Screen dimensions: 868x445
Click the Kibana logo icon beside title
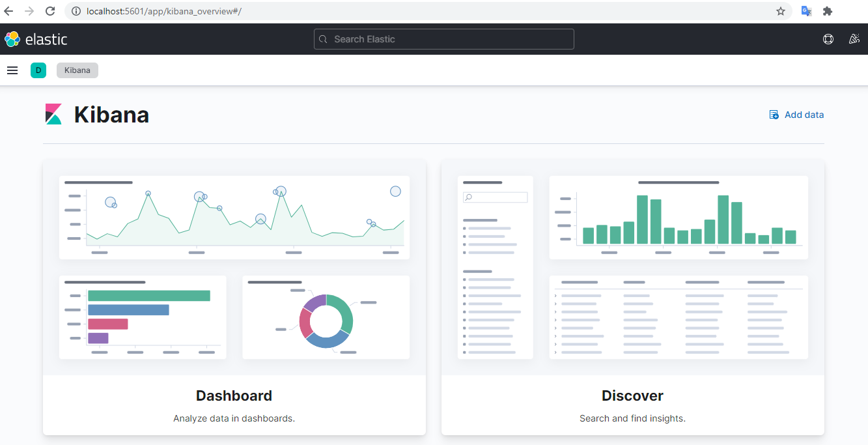(53, 114)
